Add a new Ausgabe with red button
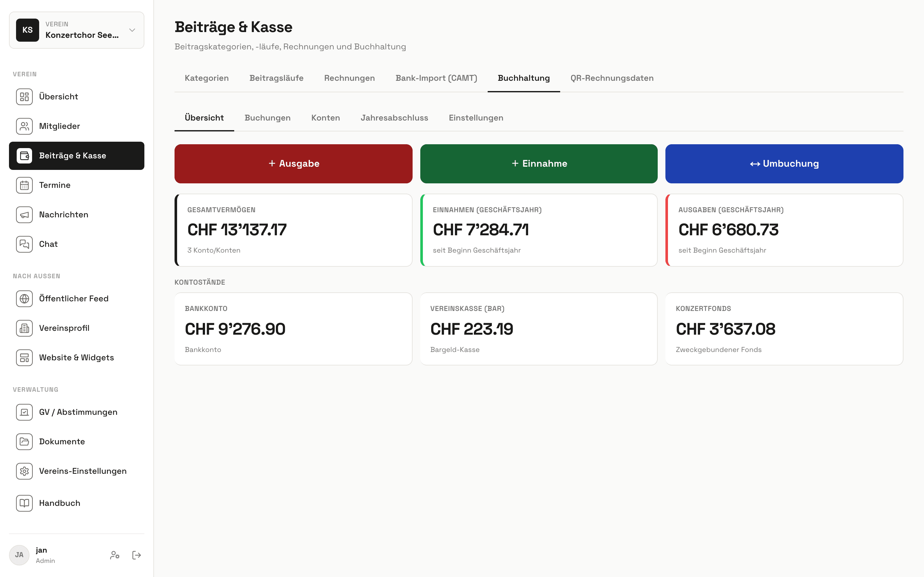 tap(293, 164)
